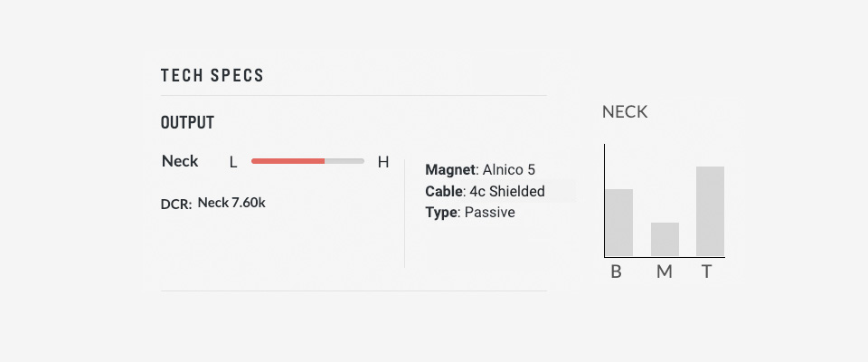Click the M axis label
868x362 pixels.
665,272
